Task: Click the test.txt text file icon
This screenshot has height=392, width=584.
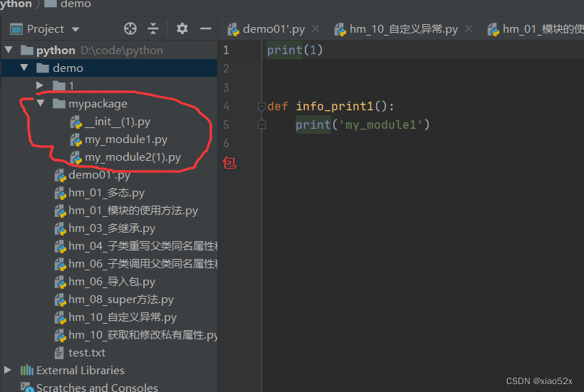Action: [61, 352]
